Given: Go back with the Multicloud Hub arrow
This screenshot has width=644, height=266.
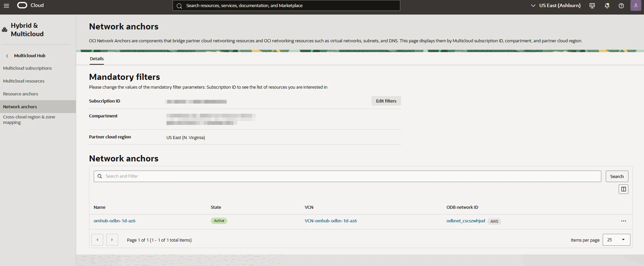Looking at the screenshot, I should (7, 56).
